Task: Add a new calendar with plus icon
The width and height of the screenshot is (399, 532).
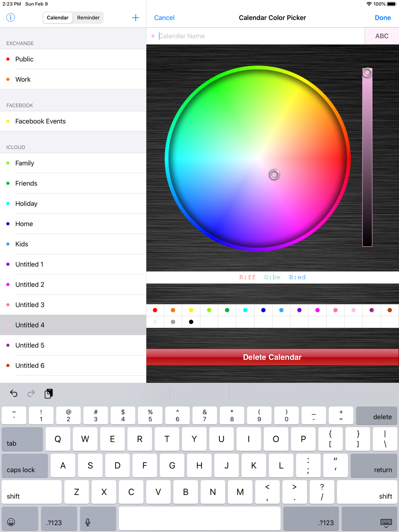Action: pyautogui.click(x=136, y=18)
